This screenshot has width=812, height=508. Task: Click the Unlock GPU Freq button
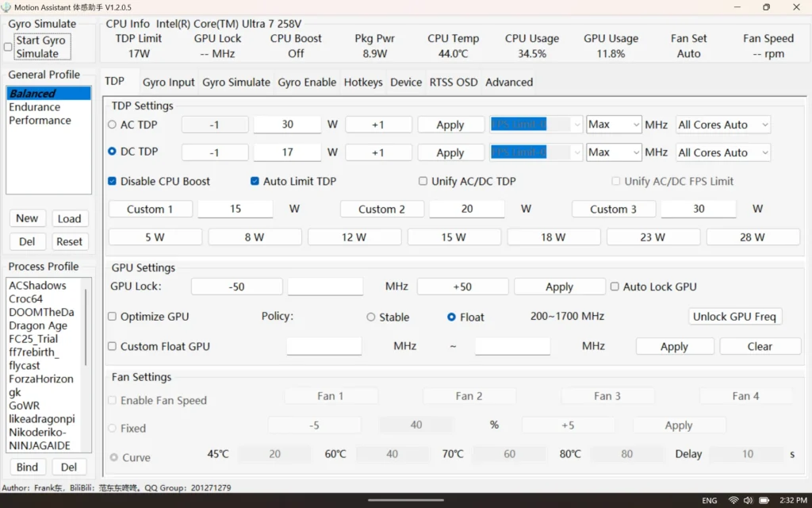pos(734,317)
